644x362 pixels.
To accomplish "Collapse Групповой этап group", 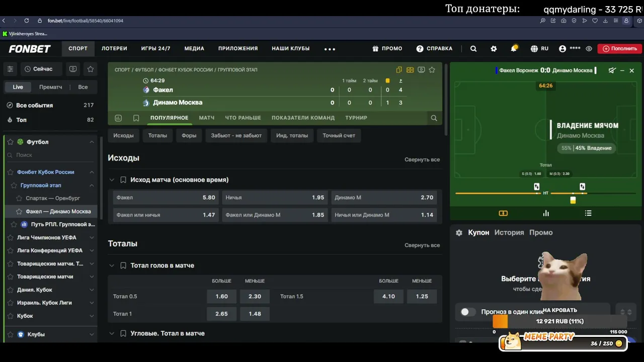I will pos(92,185).
